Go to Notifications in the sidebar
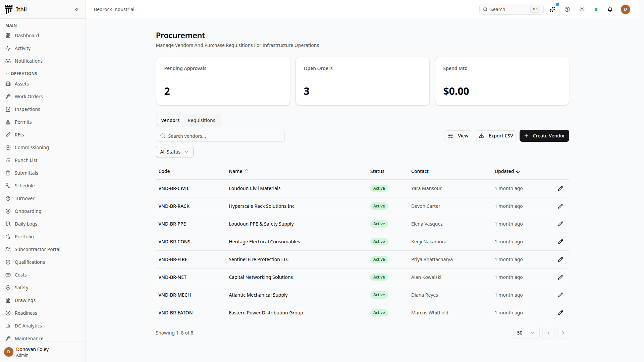The height and width of the screenshot is (362, 644). 43,61
